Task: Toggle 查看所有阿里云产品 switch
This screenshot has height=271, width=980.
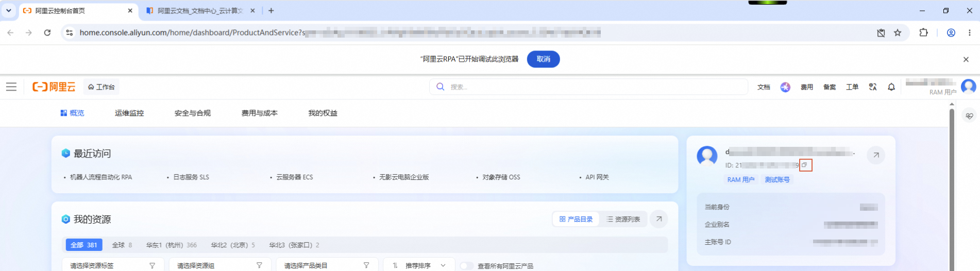Action: coord(467,266)
